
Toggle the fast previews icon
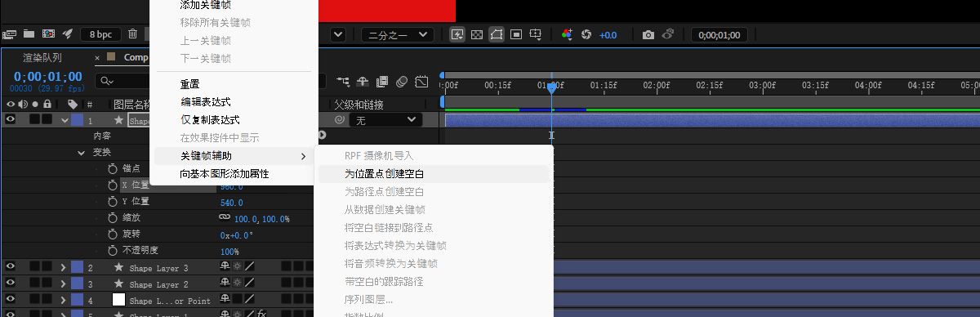pyautogui.click(x=457, y=34)
